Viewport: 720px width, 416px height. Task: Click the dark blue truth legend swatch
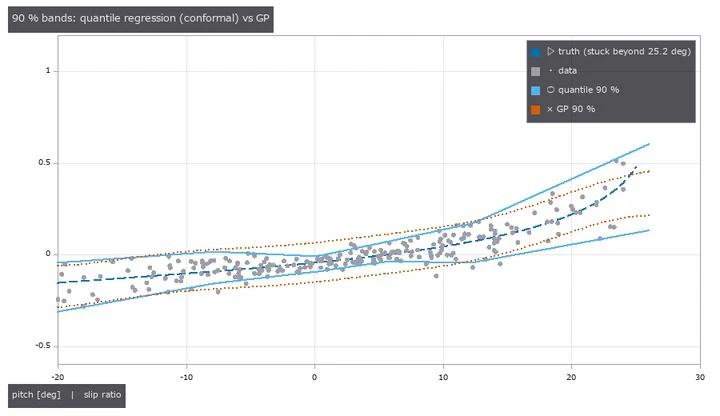click(535, 52)
